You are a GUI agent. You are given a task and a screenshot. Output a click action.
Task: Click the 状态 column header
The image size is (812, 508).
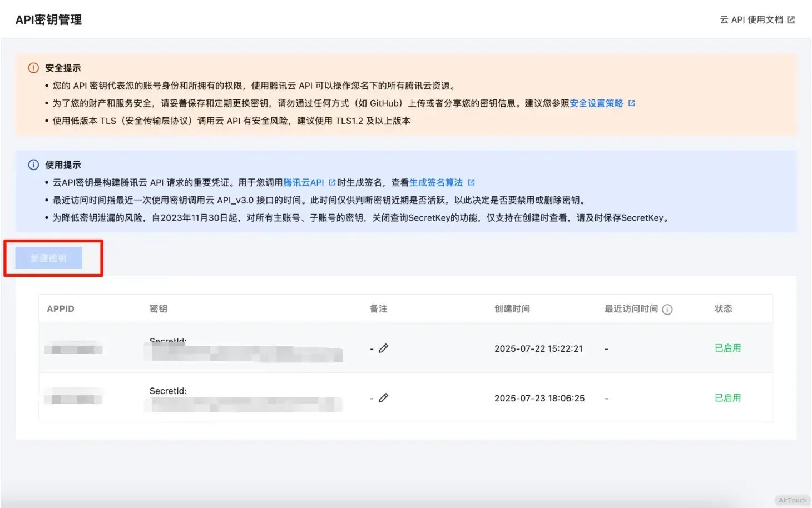click(x=723, y=309)
